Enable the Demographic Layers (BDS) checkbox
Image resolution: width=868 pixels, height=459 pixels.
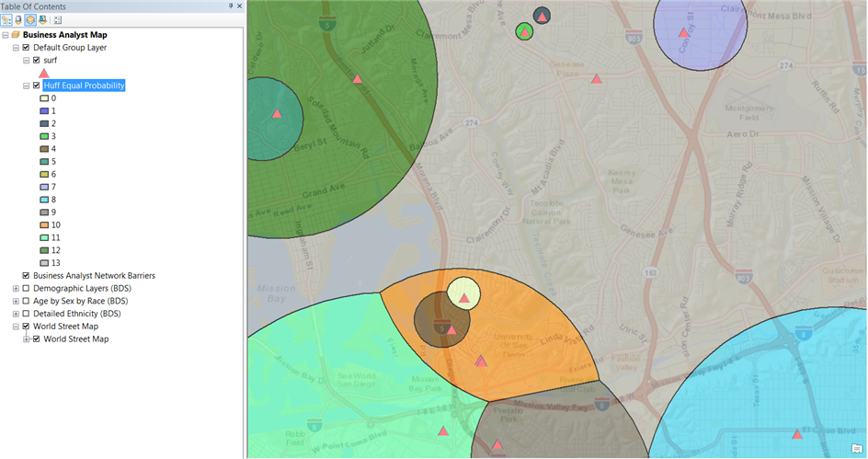click(26, 289)
